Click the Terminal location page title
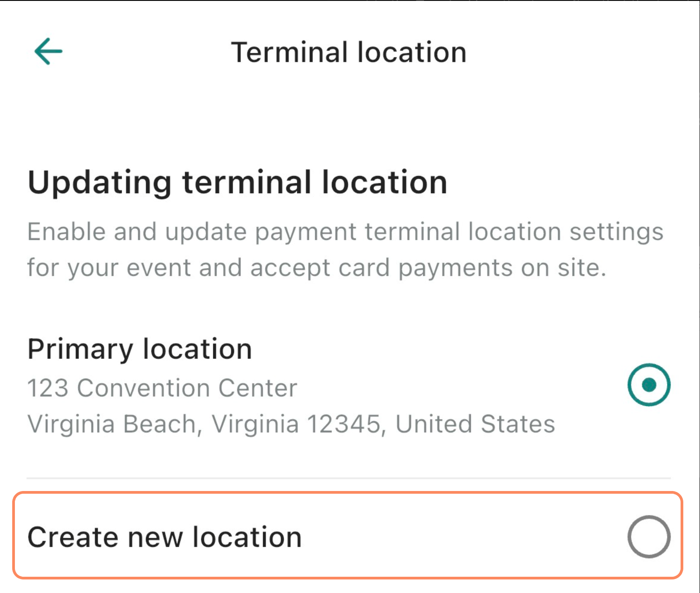Screen dimensions: 700x593 pos(349,52)
